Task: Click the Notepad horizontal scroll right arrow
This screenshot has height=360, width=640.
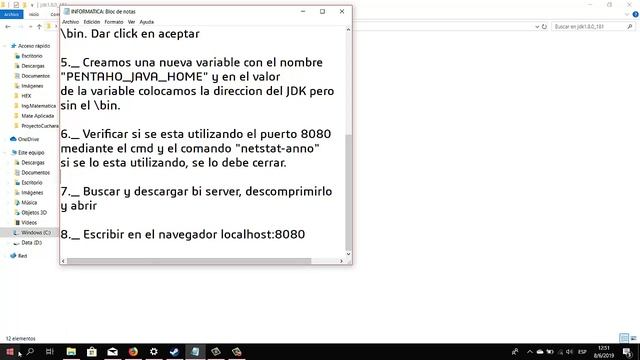Action: tap(341, 261)
